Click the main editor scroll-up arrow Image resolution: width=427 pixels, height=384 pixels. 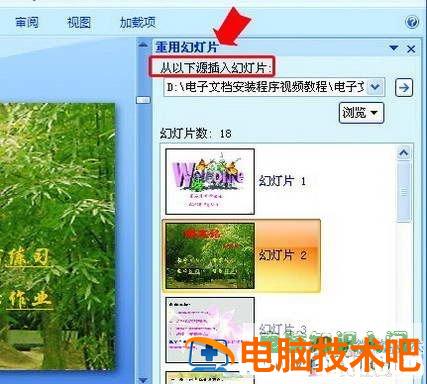(143, 44)
